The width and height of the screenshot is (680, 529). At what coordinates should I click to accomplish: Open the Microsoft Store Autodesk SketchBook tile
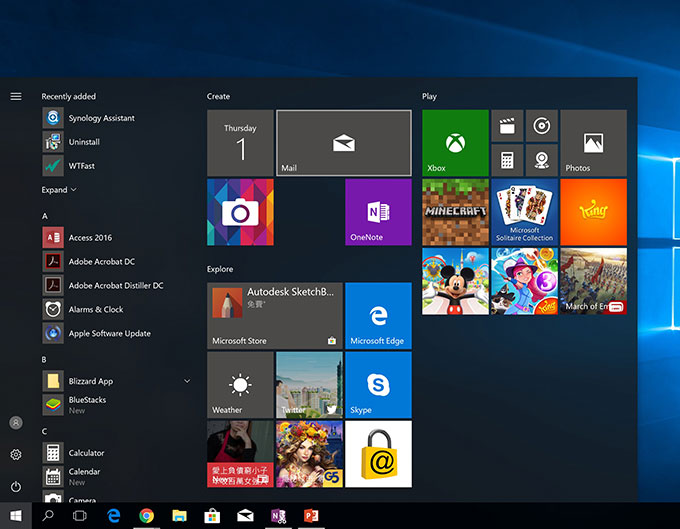[x=275, y=316]
